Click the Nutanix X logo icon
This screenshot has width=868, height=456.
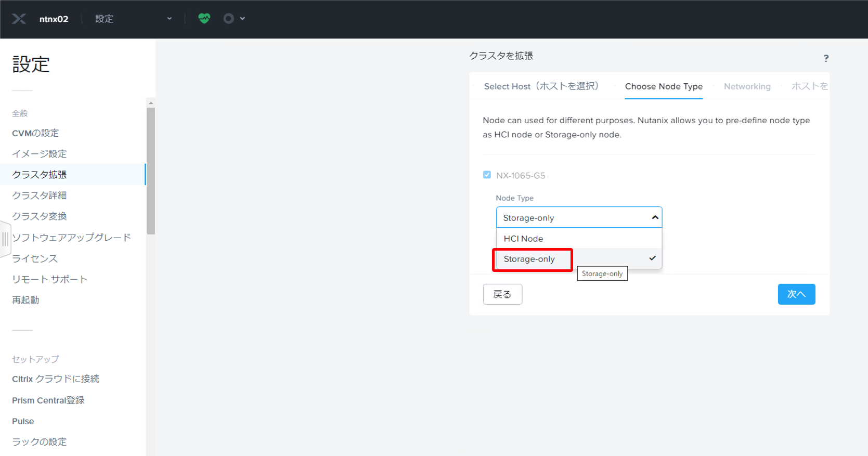click(x=19, y=19)
